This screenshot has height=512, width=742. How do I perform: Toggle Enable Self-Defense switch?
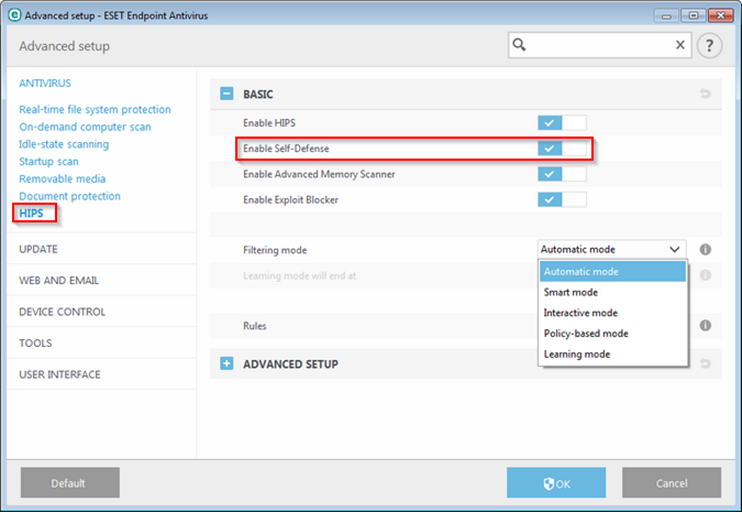562,149
